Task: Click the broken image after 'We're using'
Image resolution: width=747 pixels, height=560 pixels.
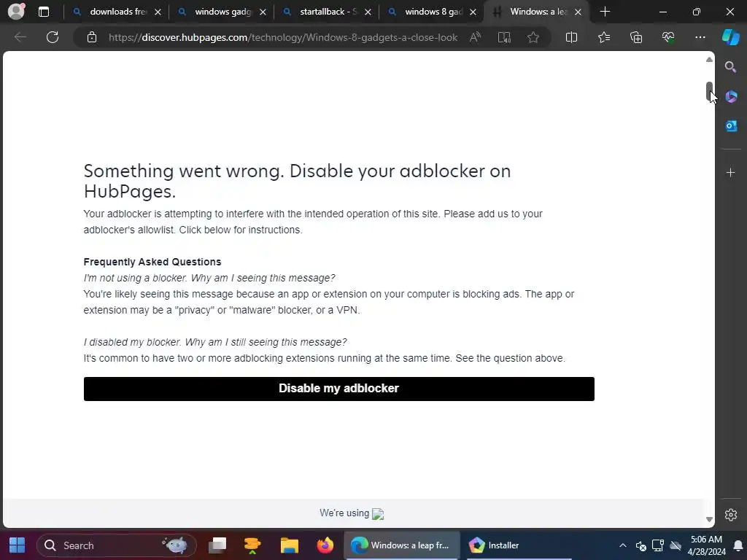Action: click(x=378, y=514)
